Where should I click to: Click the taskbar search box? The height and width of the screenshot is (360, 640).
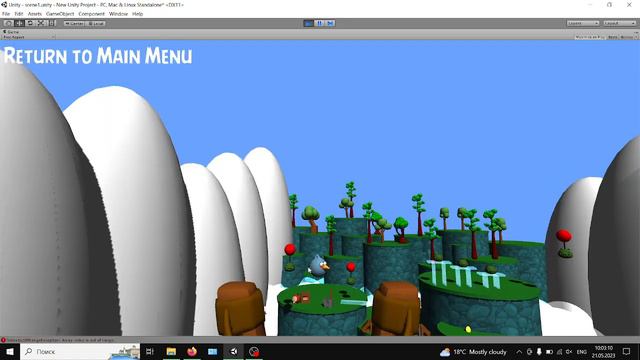[x=80, y=351]
